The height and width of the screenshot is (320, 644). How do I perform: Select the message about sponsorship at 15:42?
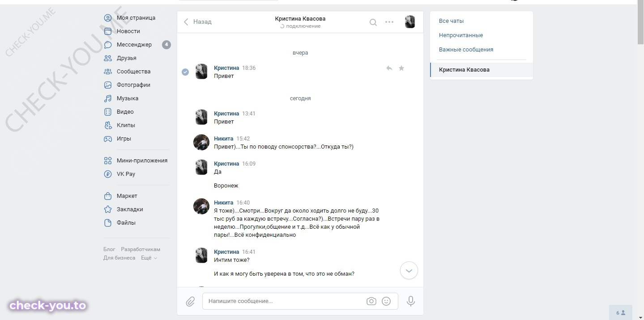tap(284, 147)
